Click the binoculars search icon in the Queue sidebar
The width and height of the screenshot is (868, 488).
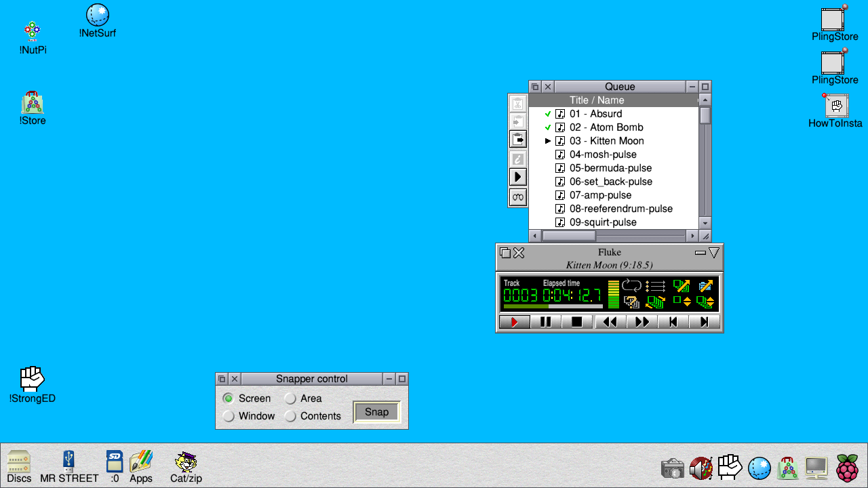(517, 197)
